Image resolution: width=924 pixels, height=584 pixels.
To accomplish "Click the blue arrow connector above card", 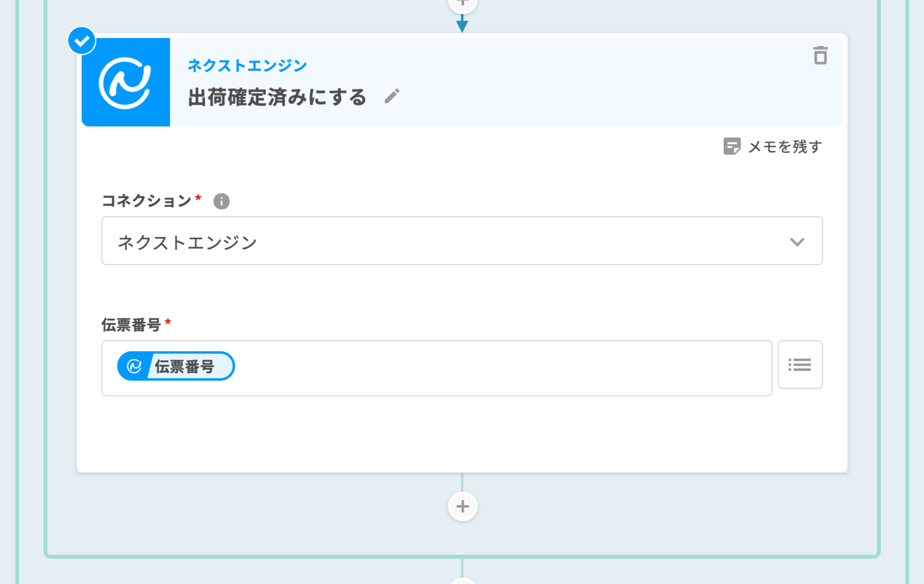I will click(x=462, y=24).
